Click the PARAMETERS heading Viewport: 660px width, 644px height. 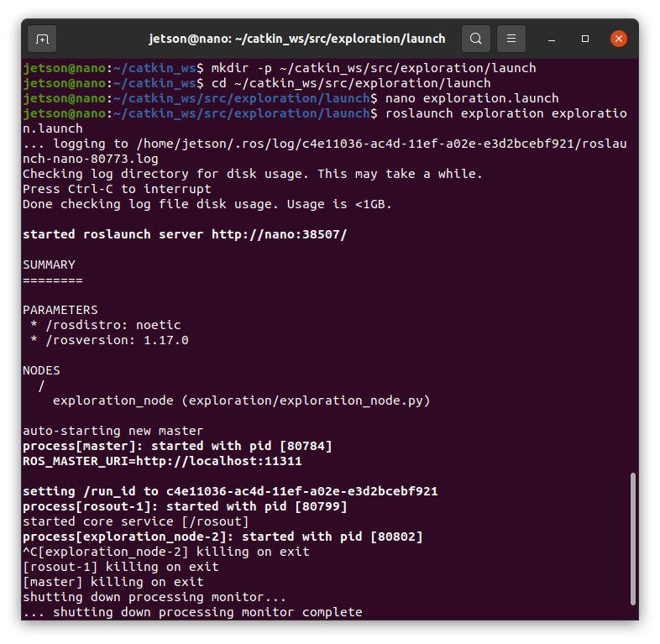click(x=60, y=310)
